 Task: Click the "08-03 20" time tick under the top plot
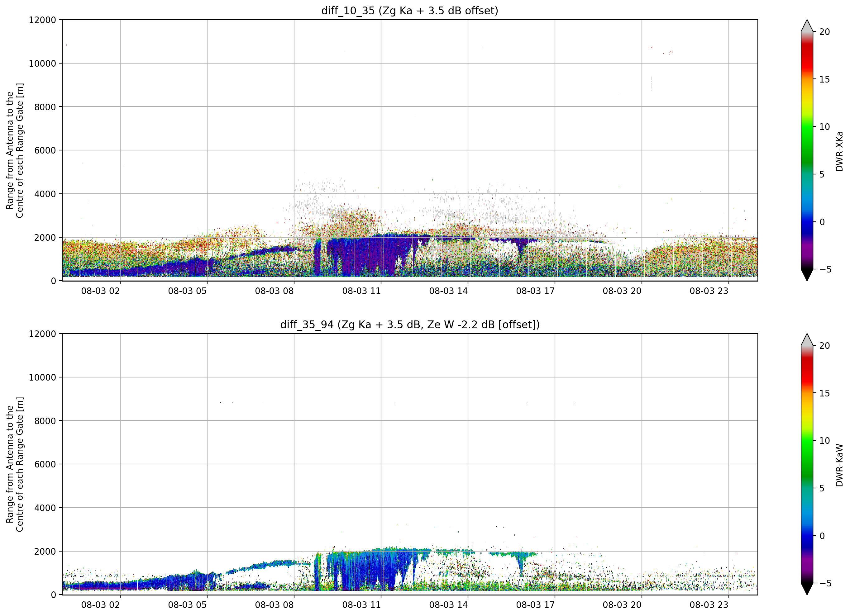click(x=622, y=291)
